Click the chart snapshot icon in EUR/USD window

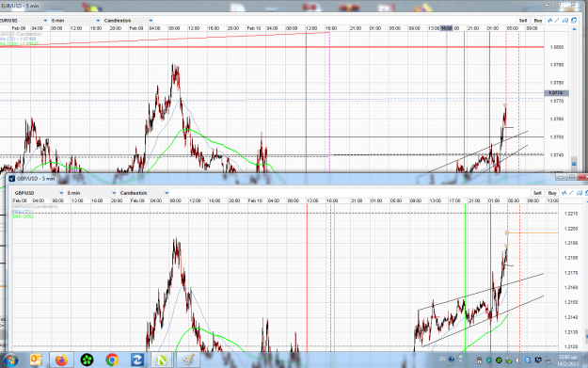[x=565, y=21]
